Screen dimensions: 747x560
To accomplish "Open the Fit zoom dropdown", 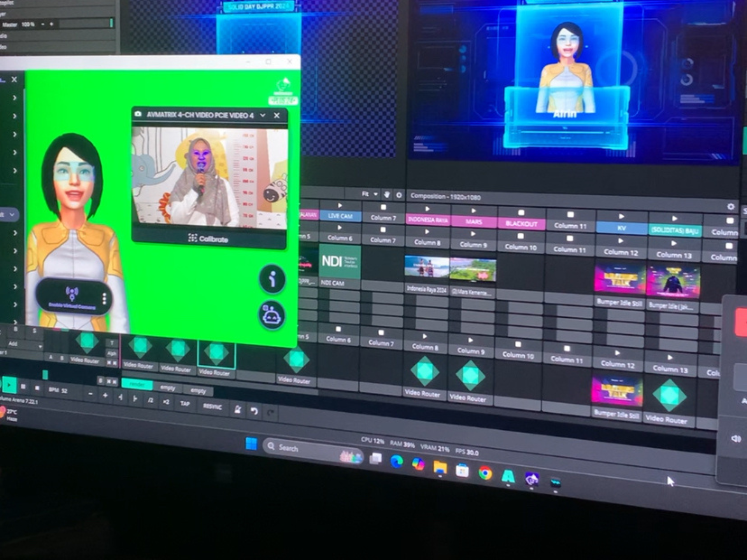I will [370, 194].
